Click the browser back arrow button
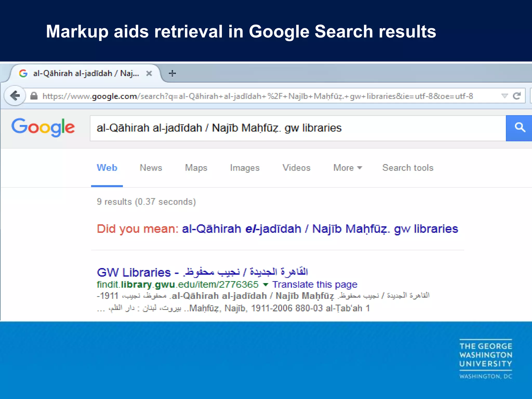532x399 pixels. click(15, 96)
